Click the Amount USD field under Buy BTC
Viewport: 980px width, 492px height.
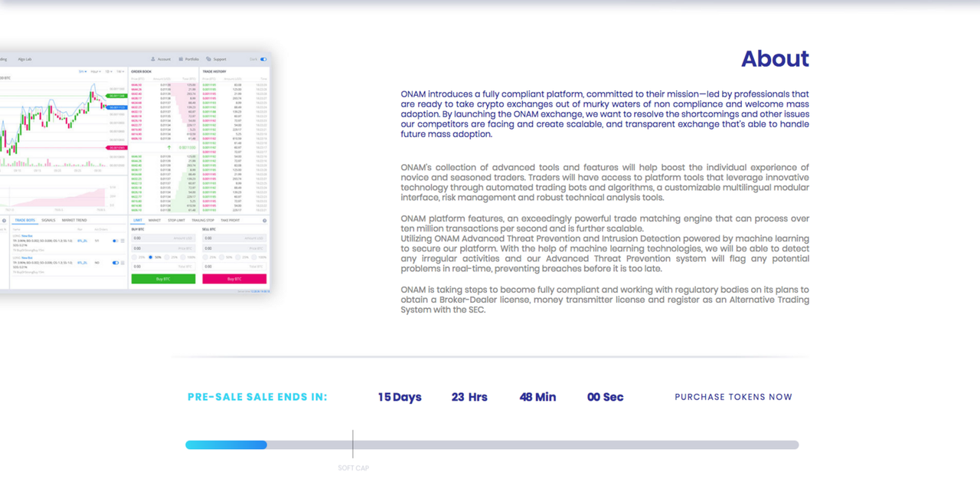163,238
